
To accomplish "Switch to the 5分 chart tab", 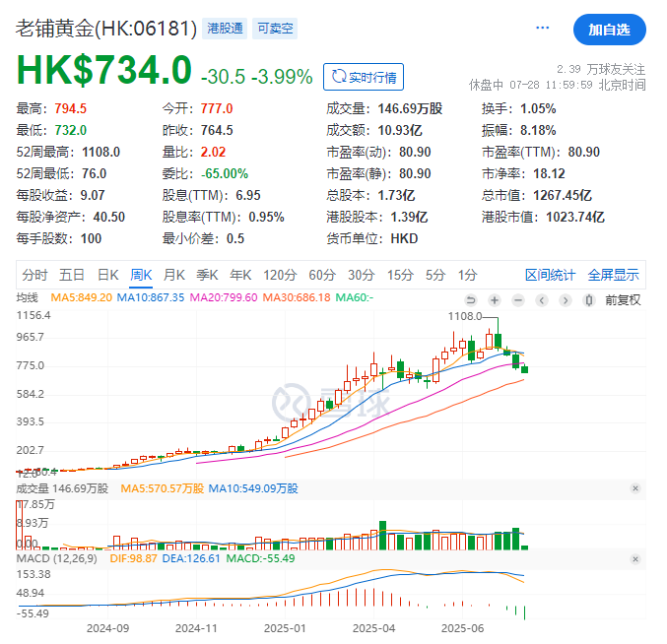I will (x=435, y=275).
